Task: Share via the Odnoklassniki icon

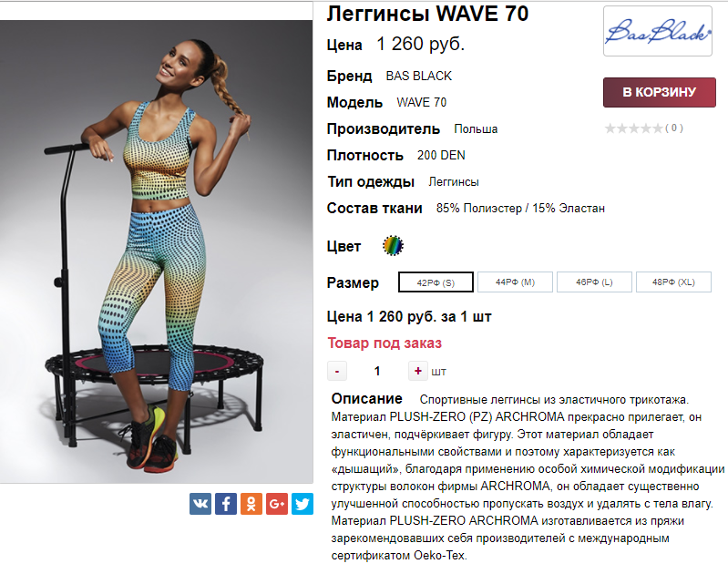Action: [x=251, y=504]
